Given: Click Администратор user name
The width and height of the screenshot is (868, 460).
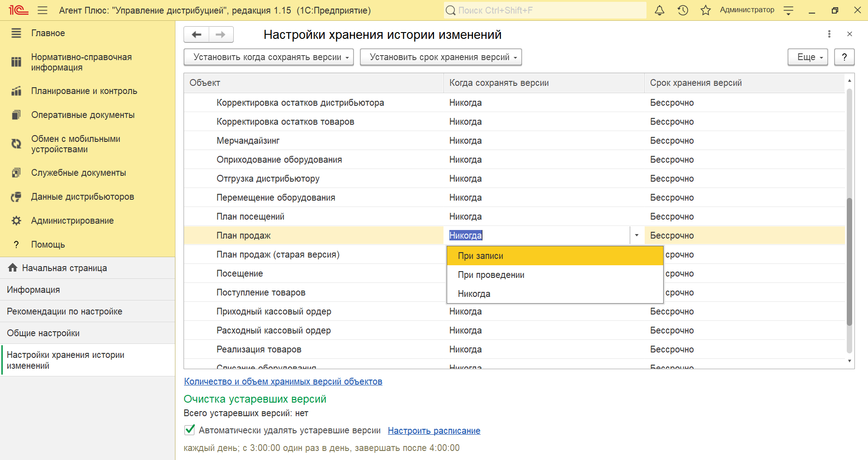Looking at the screenshot, I should tap(747, 10).
